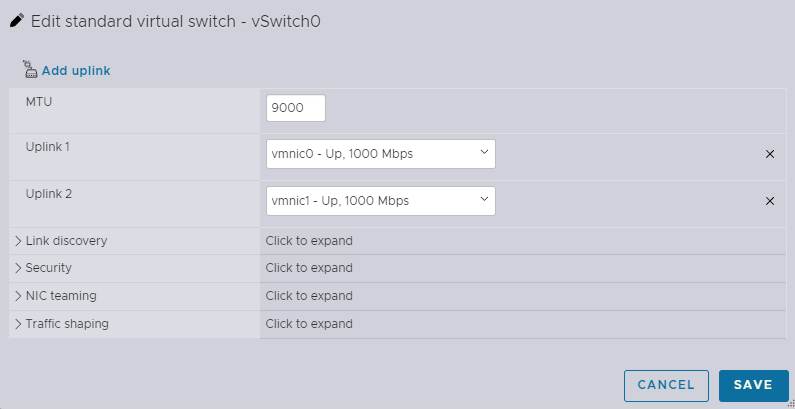Screen dimensions: 795x409
Task: Remove Uplink 2 with its X icon
Action: point(770,201)
